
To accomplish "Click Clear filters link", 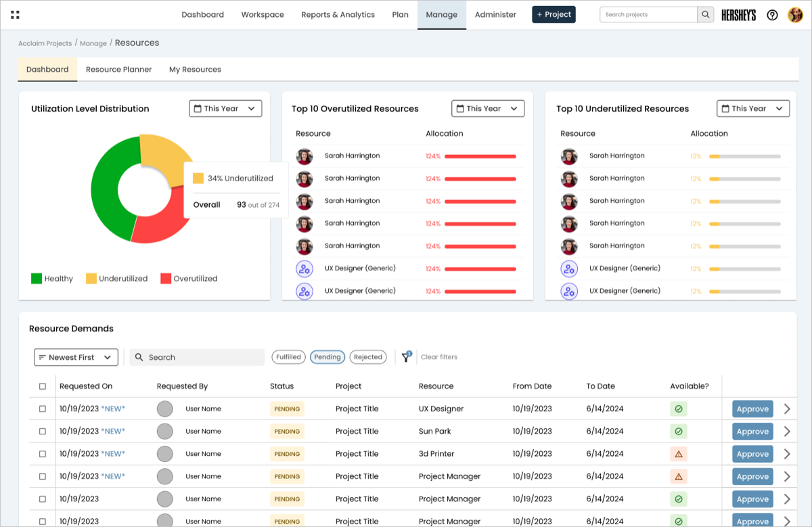I will [439, 357].
